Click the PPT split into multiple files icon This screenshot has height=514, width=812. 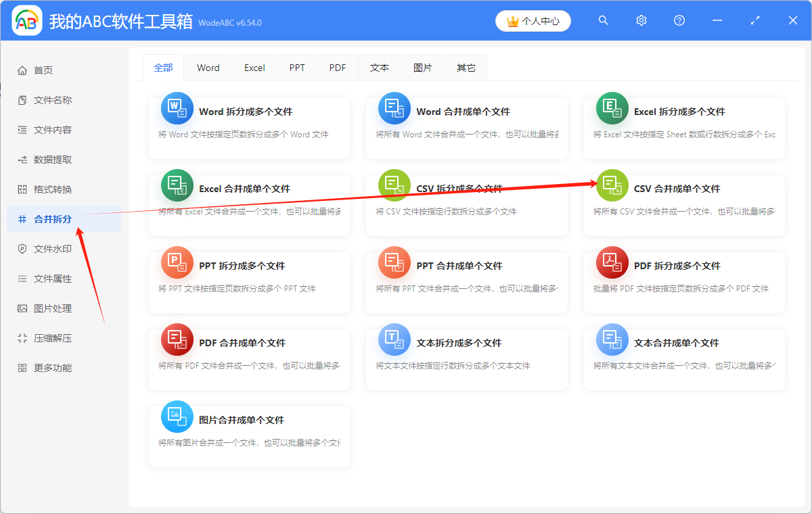(x=177, y=263)
